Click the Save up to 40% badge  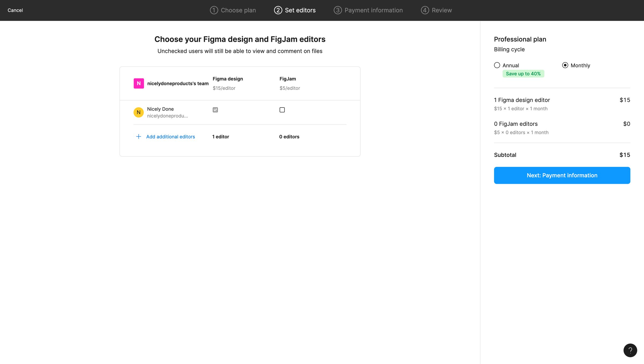click(x=523, y=74)
